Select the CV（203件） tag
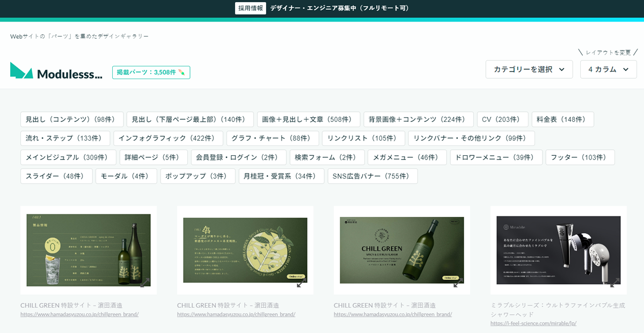The width and height of the screenshot is (644, 333). click(x=501, y=119)
